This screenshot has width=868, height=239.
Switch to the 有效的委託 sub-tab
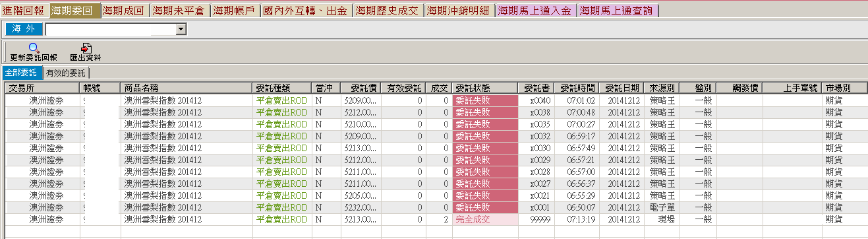[x=66, y=73]
